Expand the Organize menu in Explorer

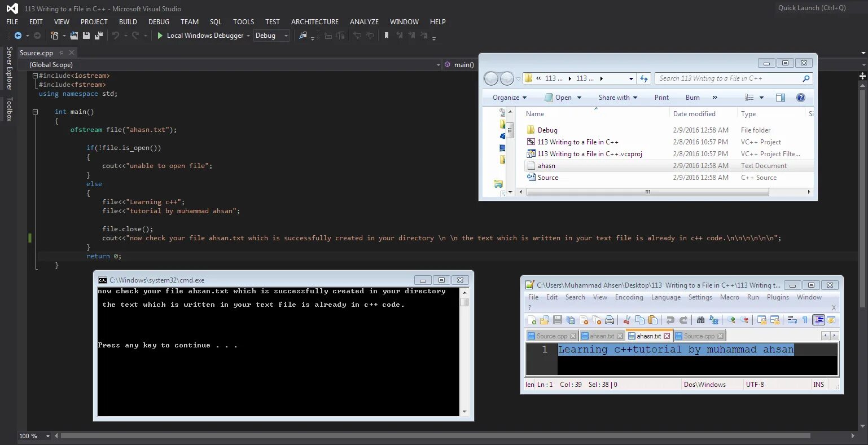pyautogui.click(x=510, y=98)
